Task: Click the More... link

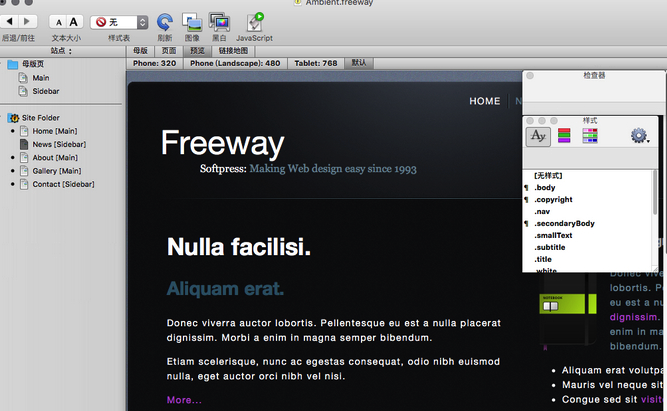Action: pyautogui.click(x=184, y=400)
